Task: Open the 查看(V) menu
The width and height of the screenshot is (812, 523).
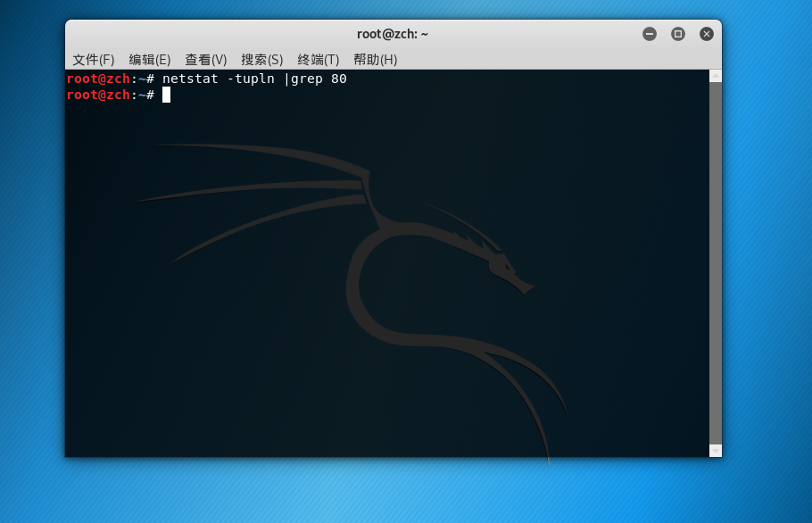Action: [x=205, y=60]
